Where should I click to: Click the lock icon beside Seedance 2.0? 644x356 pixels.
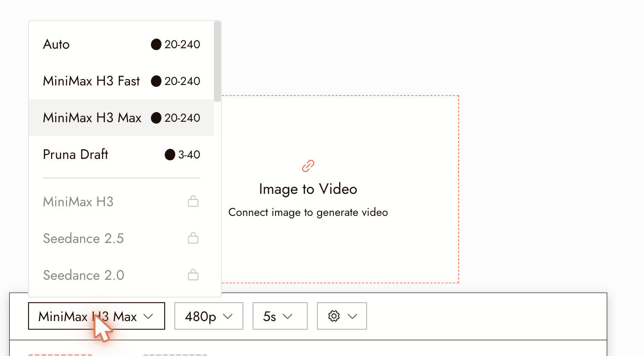(193, 275)
